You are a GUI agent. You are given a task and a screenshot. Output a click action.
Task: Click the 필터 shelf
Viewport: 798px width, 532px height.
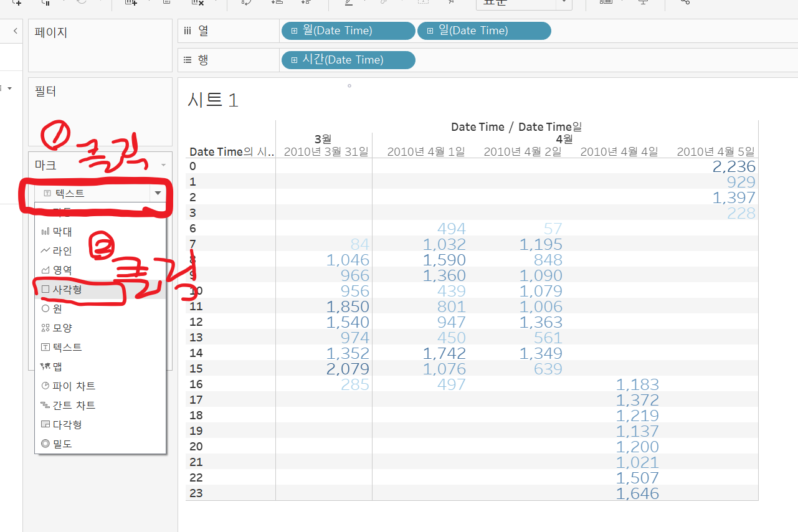tap(100, 112)
